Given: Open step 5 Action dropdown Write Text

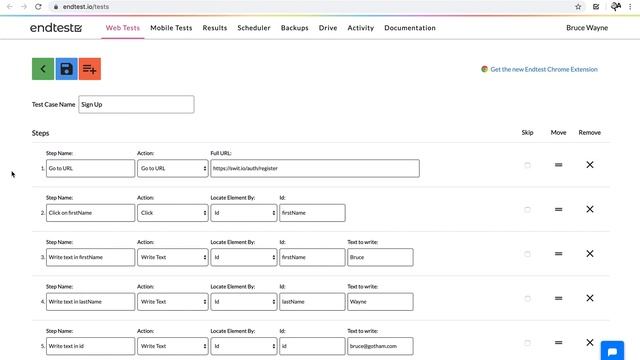Looking at the screenshot, I should (173, 346).
